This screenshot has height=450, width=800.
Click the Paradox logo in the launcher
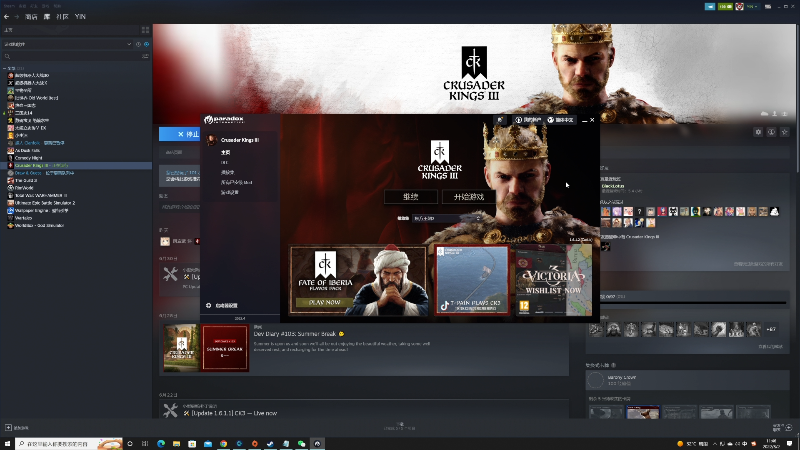pyautogui.click(x=224, y=120)
